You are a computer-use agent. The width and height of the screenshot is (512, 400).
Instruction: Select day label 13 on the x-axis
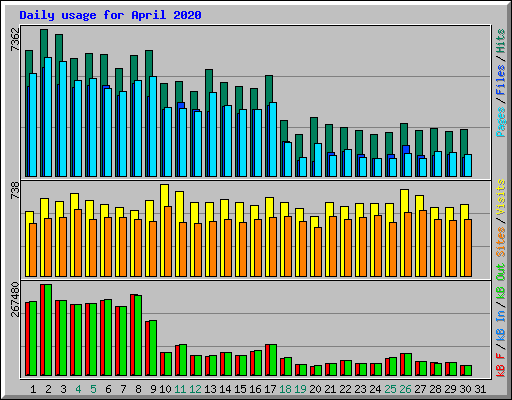pyautogui.click(x=210, y=389)
